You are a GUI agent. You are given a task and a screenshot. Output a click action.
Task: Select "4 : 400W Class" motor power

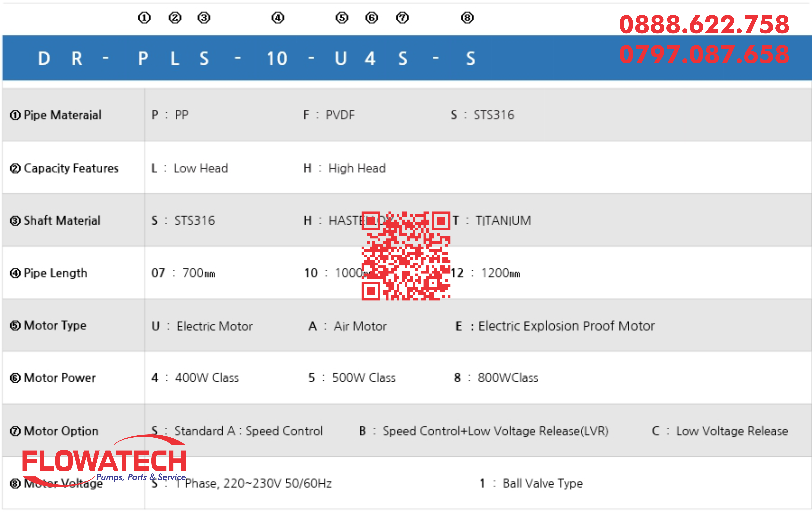coord(195,378)
